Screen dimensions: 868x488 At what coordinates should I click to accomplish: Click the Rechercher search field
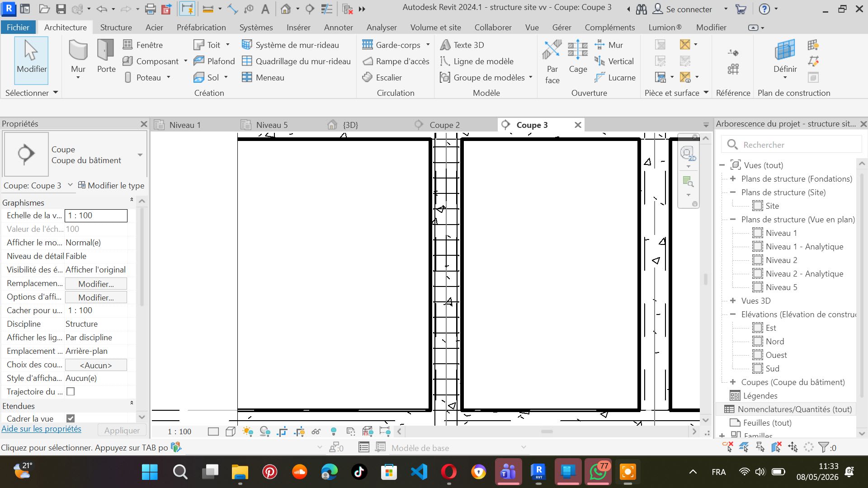click(791, 145)
